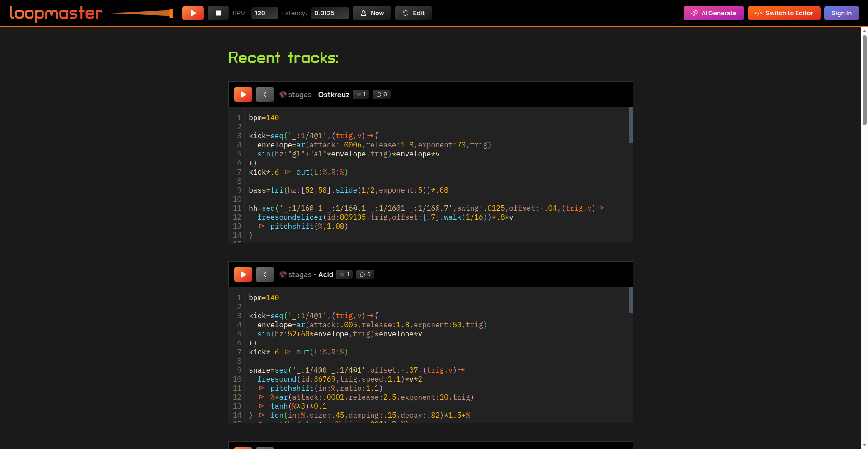Click 'pitchshift(in:%,ratio:1.1)' in the Acid code
Screen dimensions: 868x449
coord(326,388)
